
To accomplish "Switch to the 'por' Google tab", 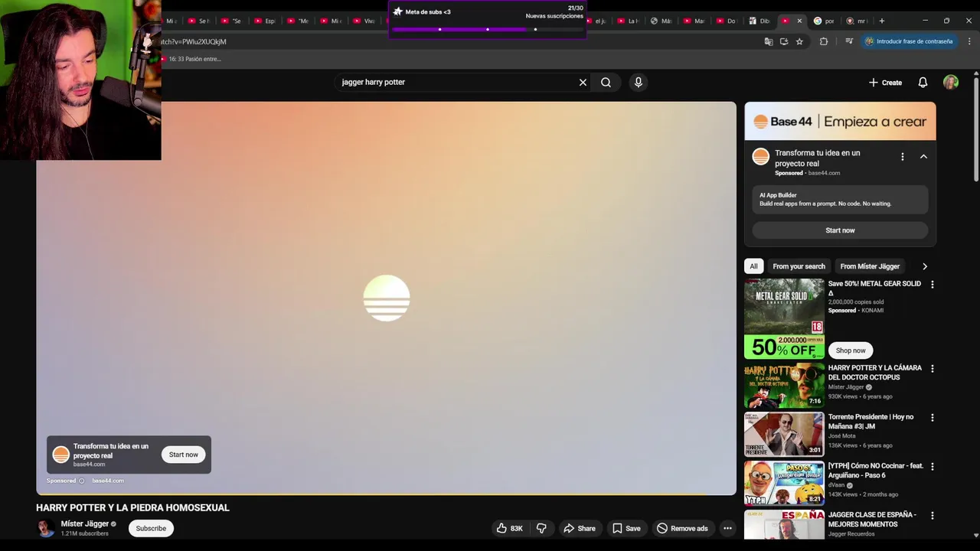I will [x=824, y=21].
